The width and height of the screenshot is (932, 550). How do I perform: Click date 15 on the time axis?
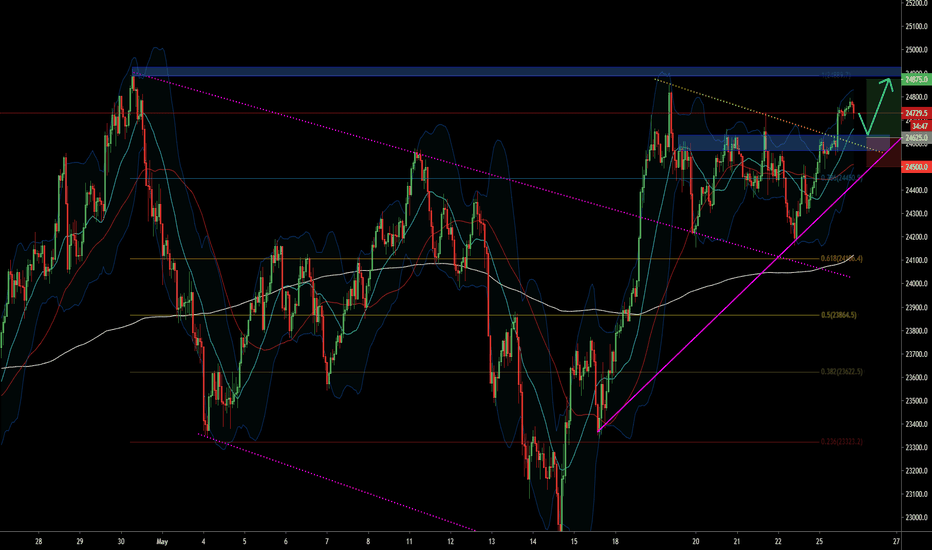[x=574, y=542]
